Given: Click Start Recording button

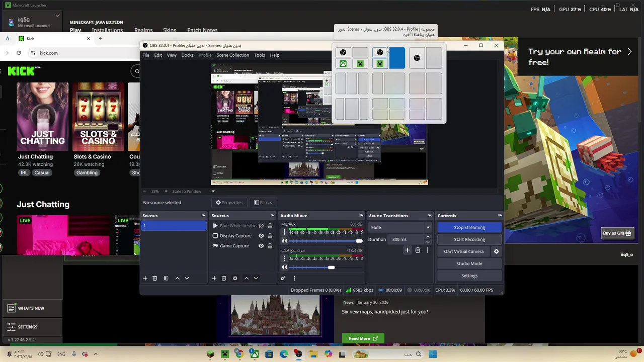Looking at the screenshot, I should coord(469,239).
